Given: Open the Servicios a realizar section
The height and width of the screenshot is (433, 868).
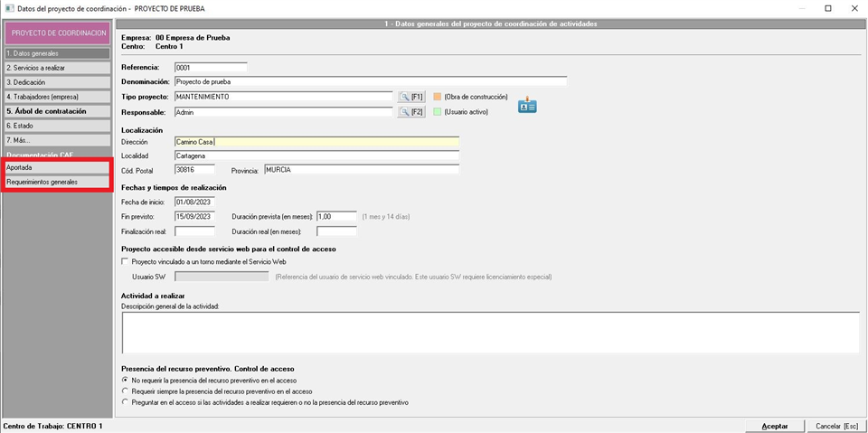Looking at the screenshot, I should tap(57, 68).
